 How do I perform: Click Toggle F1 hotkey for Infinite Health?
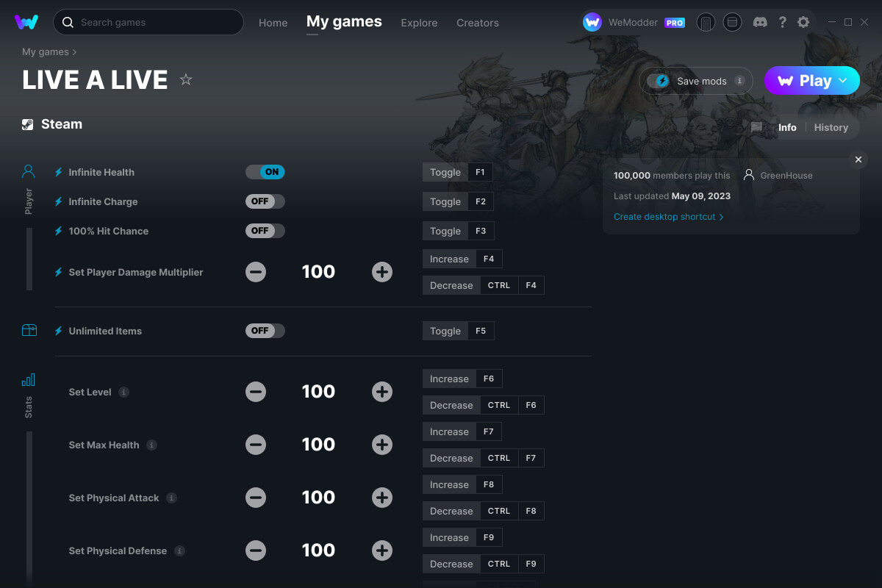[x=457, y=172]
